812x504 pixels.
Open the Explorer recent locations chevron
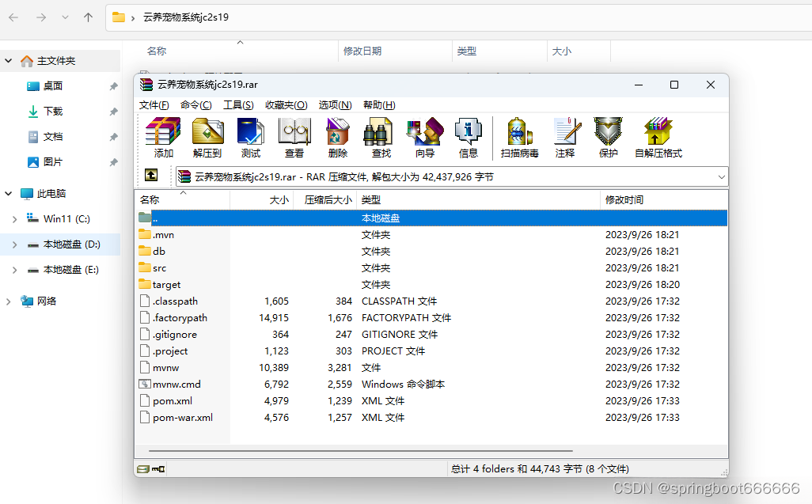coord(65,17)
